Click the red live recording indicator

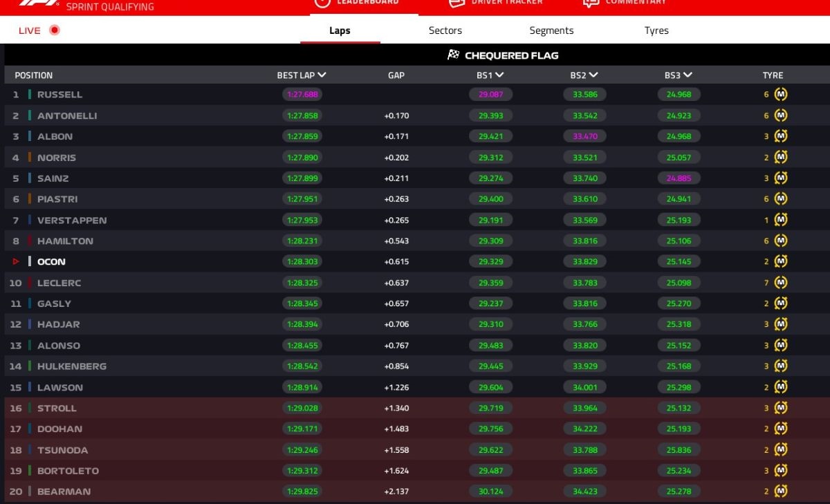(x=55, y=30)
